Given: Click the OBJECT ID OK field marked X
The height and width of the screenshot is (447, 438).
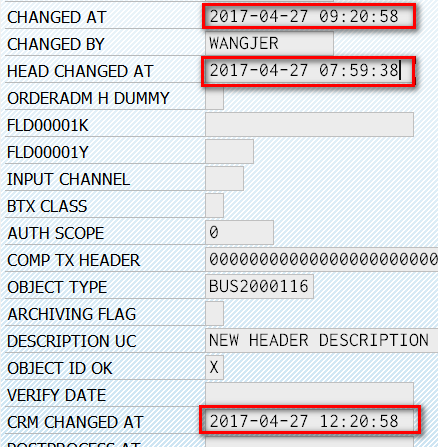Looking at the screenshot, I should [x=214, y=367].
